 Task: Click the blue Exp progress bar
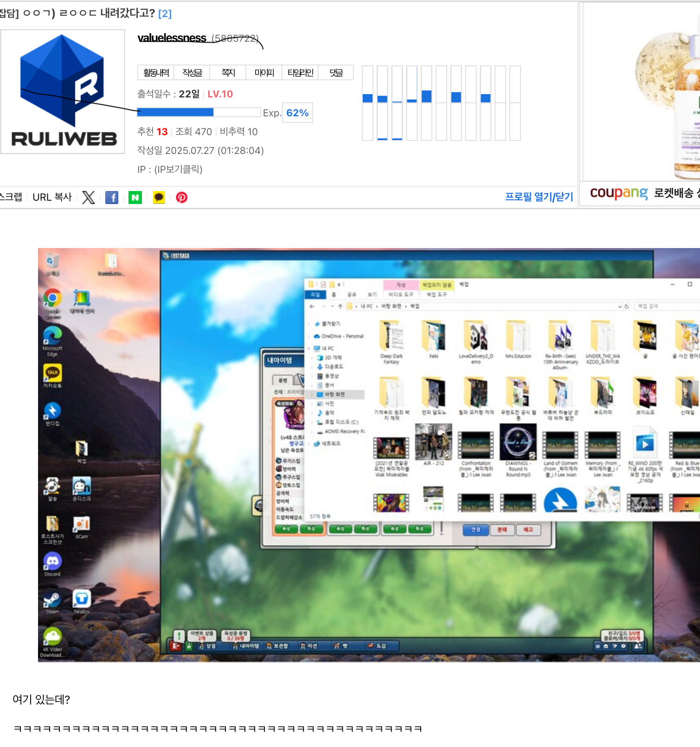[x=199, y=112]
